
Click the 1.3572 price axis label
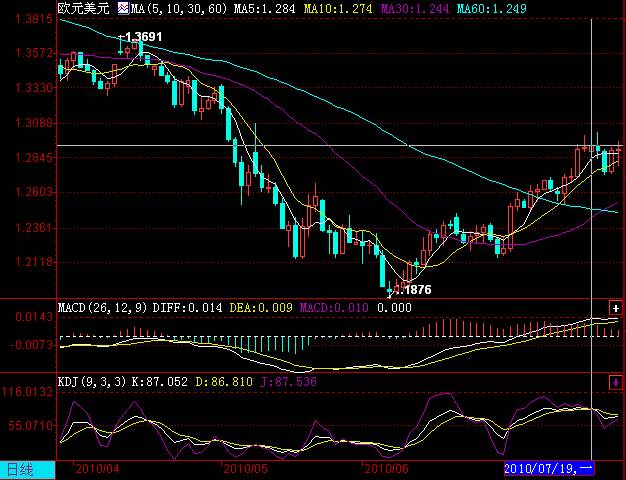tap(34, 53)
